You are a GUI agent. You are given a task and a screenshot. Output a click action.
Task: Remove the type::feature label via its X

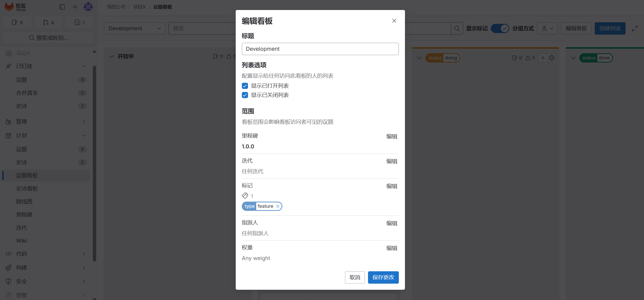pyautogui.click(x=277, y=206)
